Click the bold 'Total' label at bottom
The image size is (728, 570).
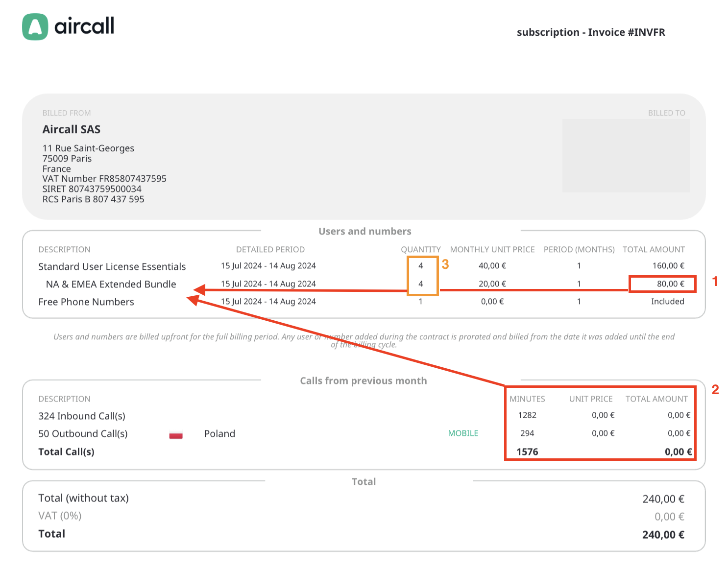[x=52, y=534]
